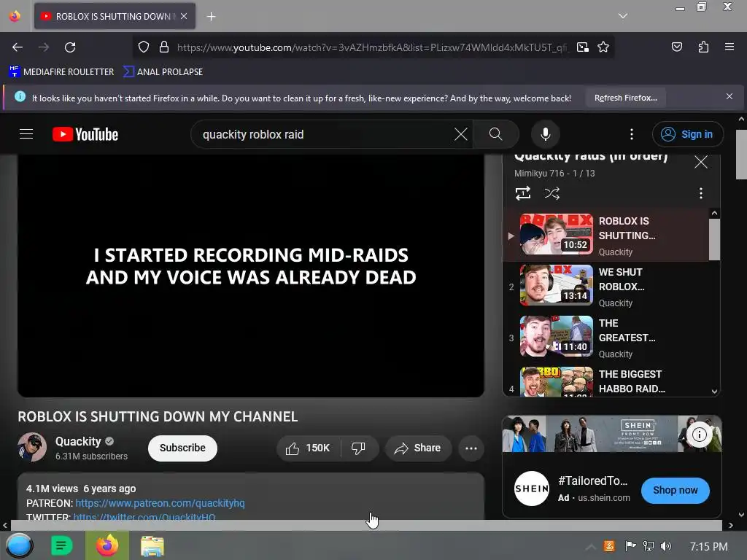Click the padlock site info icon
747x560 pixels.
(x=164, y=47)
